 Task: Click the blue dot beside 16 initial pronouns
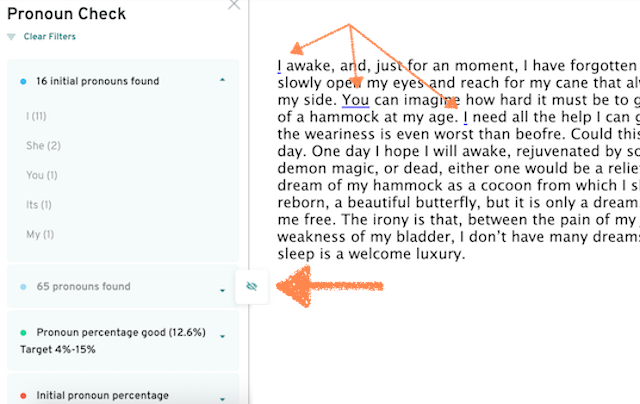click(x=23, y=82)
